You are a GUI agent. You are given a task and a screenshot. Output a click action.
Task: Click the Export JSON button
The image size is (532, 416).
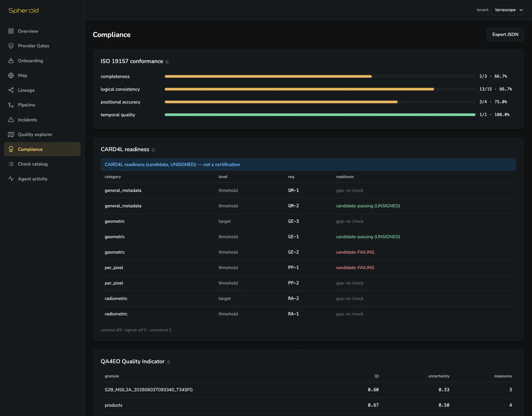505,34
